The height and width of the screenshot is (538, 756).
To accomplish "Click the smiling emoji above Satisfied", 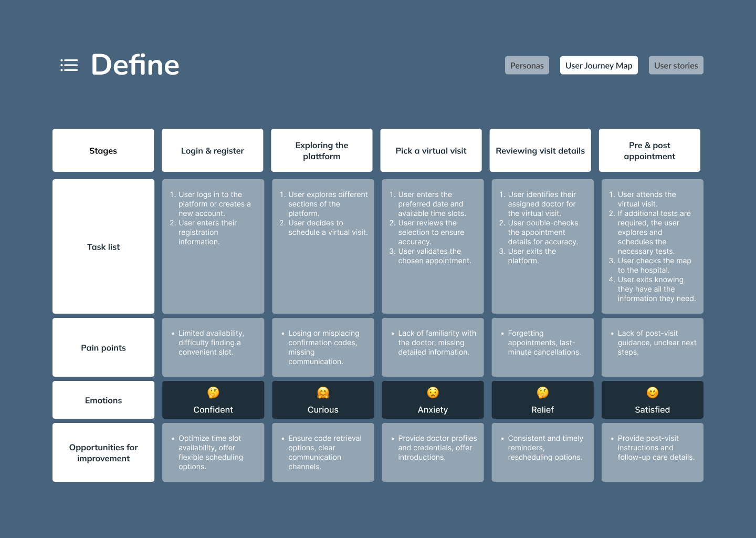I will pyautogui.click(x=652, y=392).
